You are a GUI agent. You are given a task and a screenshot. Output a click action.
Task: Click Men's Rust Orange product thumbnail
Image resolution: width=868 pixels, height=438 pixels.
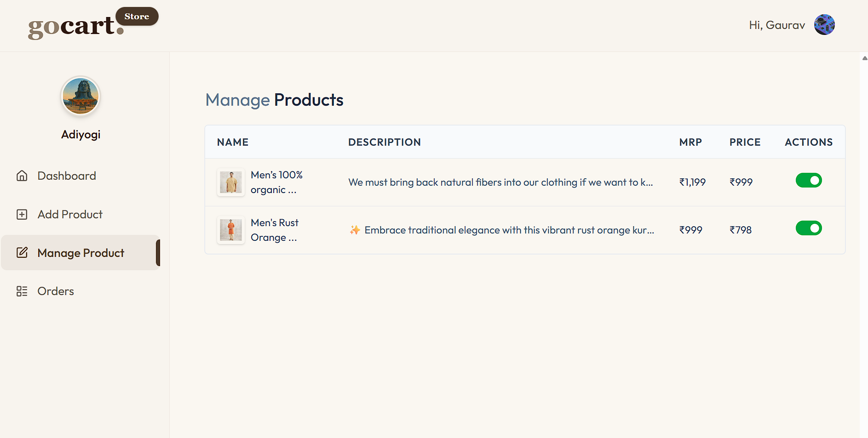coord(231,230)
